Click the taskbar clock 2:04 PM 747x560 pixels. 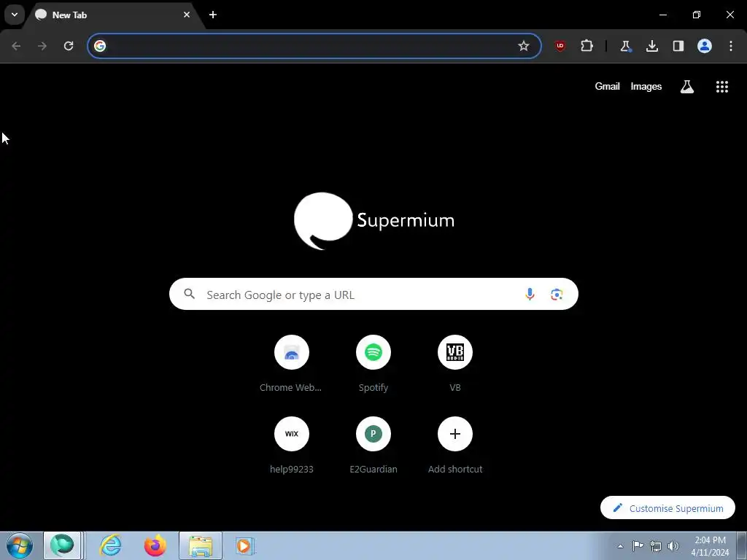(710, 546)
